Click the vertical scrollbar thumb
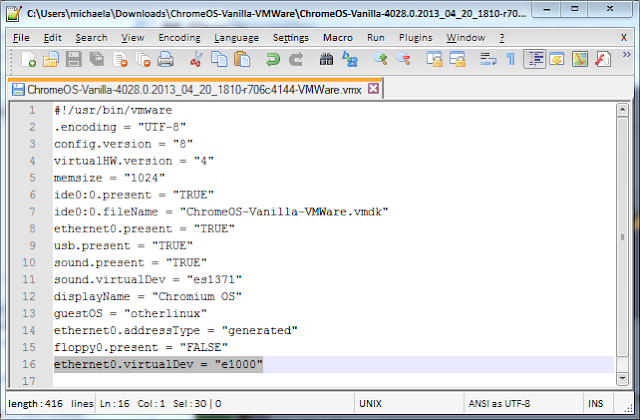 pos(622,237)
